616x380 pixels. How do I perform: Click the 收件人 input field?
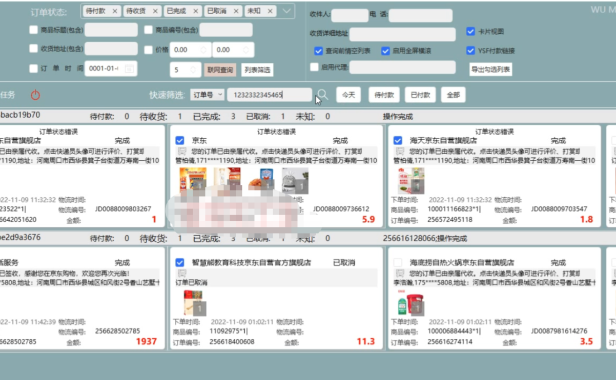350,15
